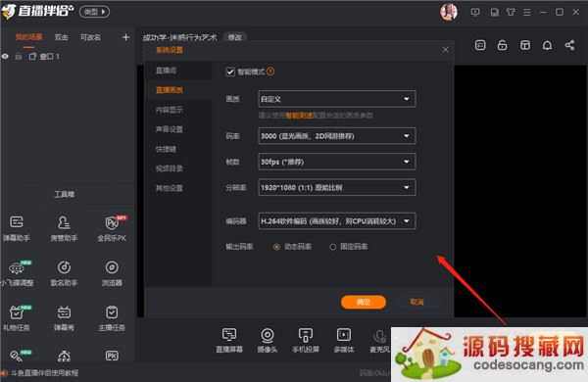
Task: Open the 分辨率 dropdown showing 1920*1080
Action: (x=337, y=187)
